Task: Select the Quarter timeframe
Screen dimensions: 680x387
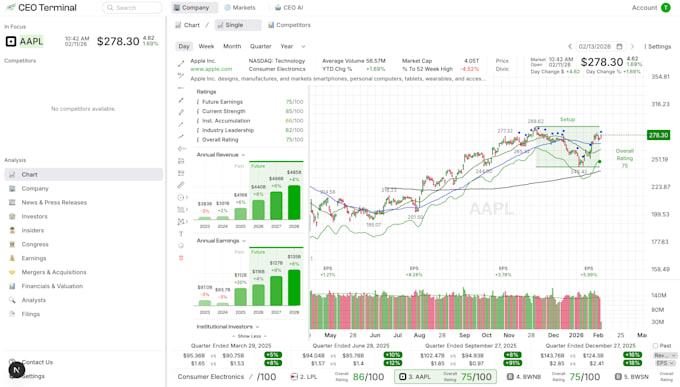Action: [261, 46]
